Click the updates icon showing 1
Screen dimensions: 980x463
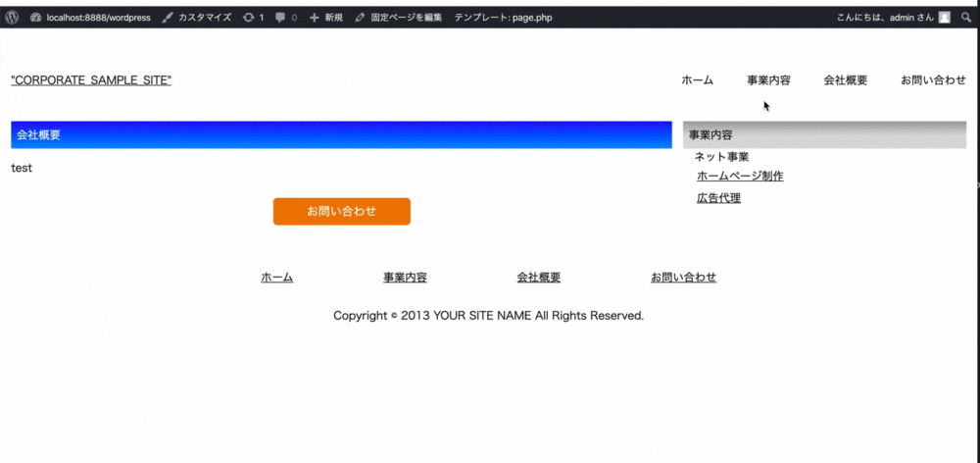253,18
